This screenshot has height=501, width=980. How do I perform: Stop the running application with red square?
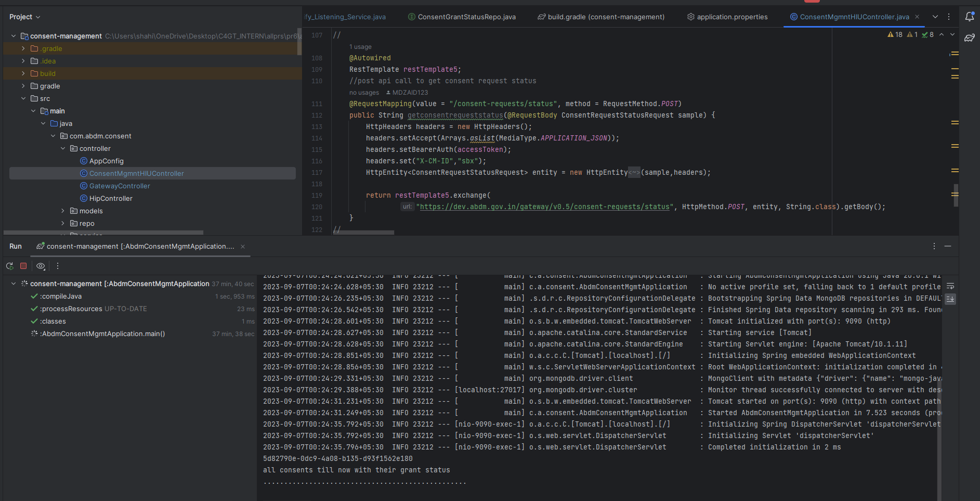pyautogui.click(x=23, y=266)
